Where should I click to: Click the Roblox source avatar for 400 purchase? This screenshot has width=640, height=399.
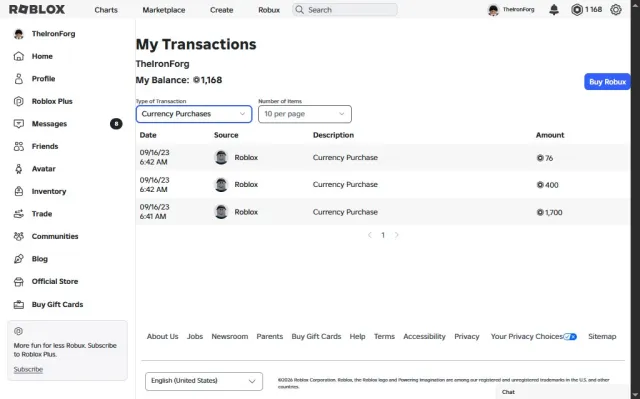[221, 185]
